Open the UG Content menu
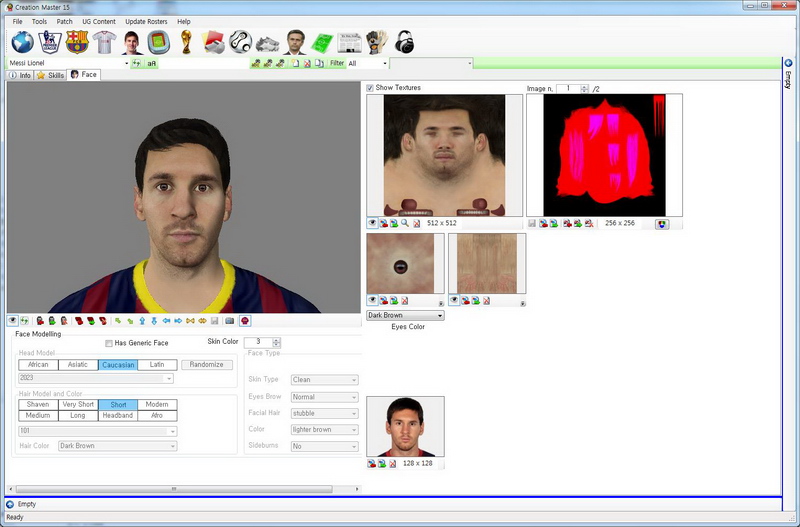 click(x=99, y=21)
